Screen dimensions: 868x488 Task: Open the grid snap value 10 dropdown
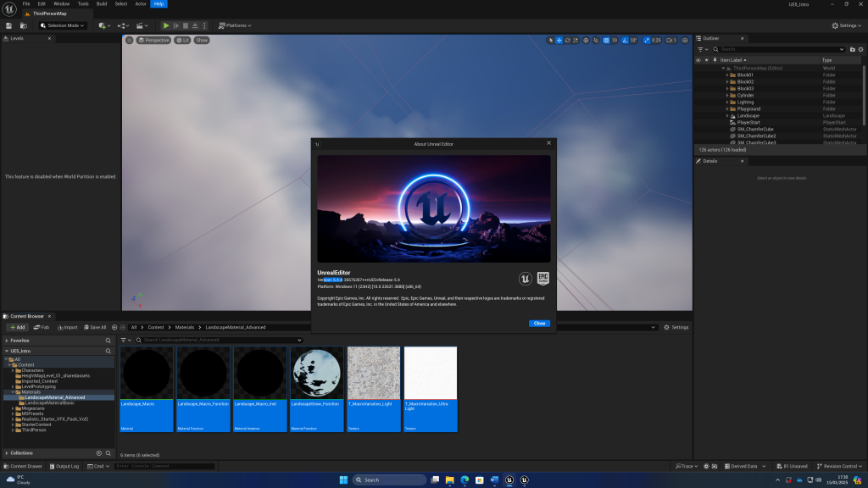[614, 41]
